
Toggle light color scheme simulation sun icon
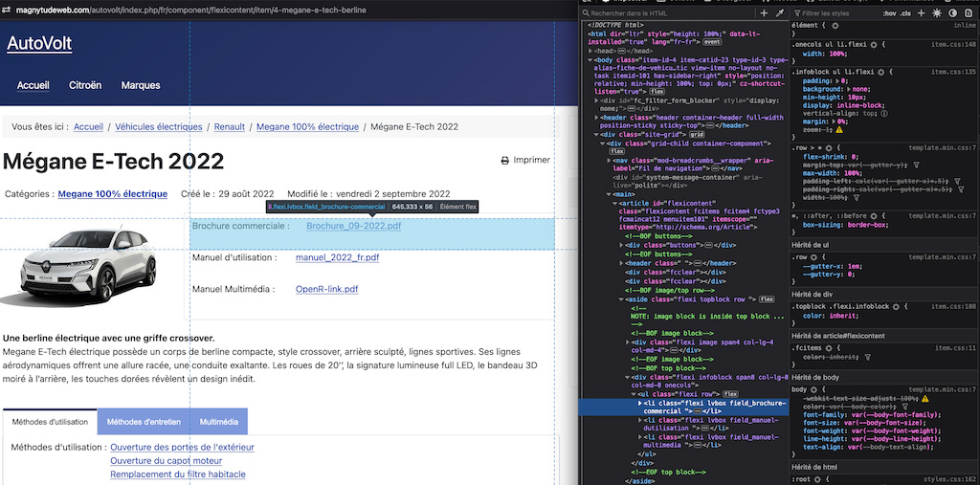pyautogui.click(x=936, y=13)
